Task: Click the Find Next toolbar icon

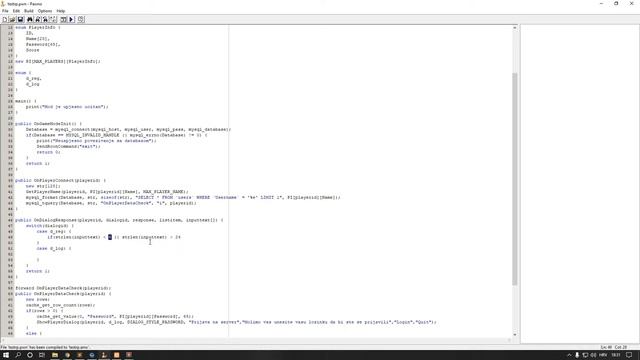Action: click(38, 19)
